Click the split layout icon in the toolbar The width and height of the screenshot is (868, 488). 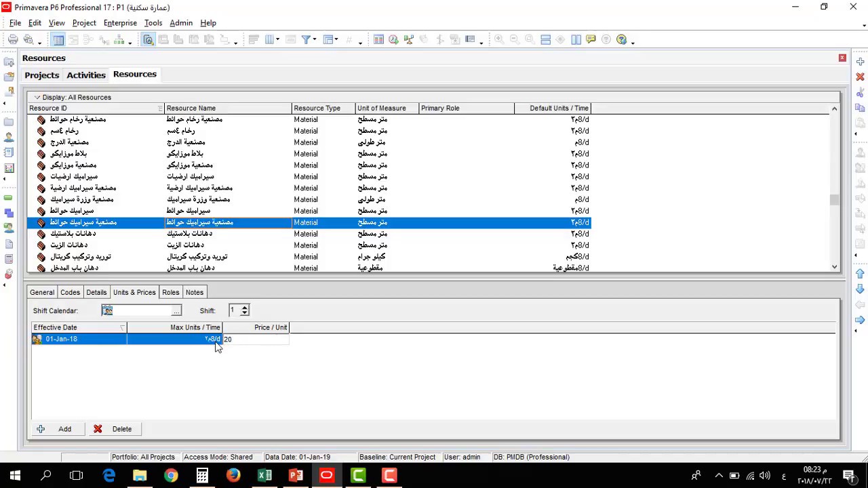[x=545, y=40]
